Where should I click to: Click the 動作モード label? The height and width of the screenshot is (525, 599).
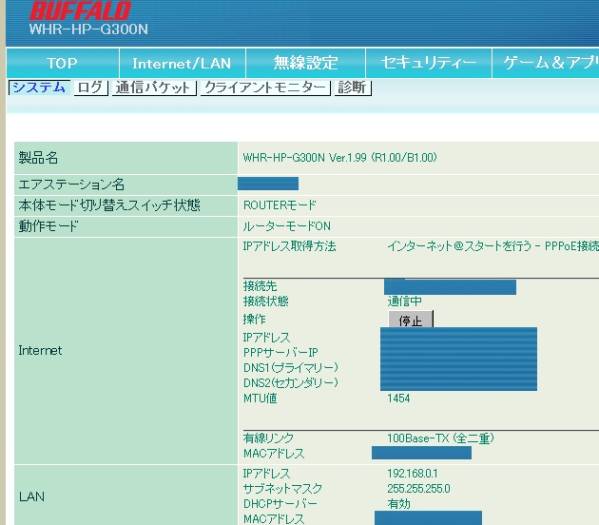tap(49, 226)
